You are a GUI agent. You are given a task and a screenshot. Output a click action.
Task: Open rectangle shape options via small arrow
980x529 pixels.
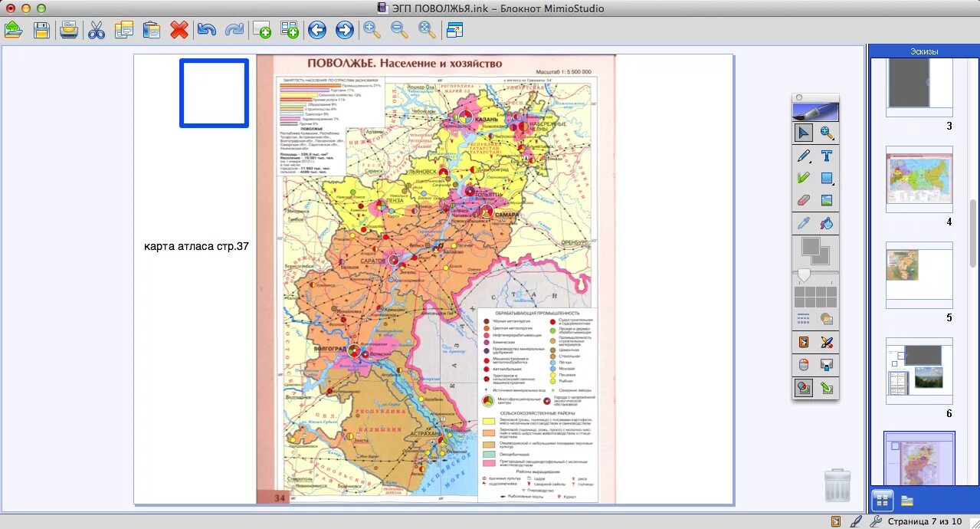[x=834, y=185]
